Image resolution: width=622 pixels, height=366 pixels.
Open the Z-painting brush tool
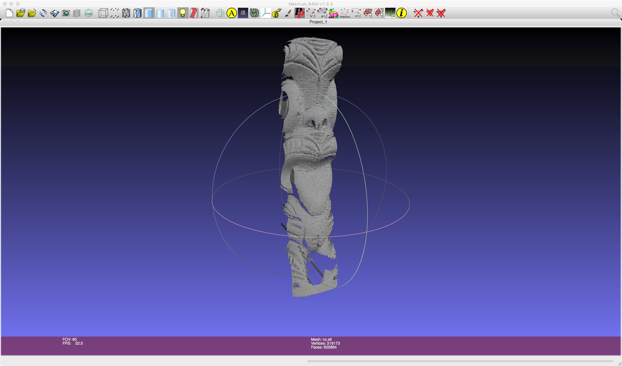[288, 13]
